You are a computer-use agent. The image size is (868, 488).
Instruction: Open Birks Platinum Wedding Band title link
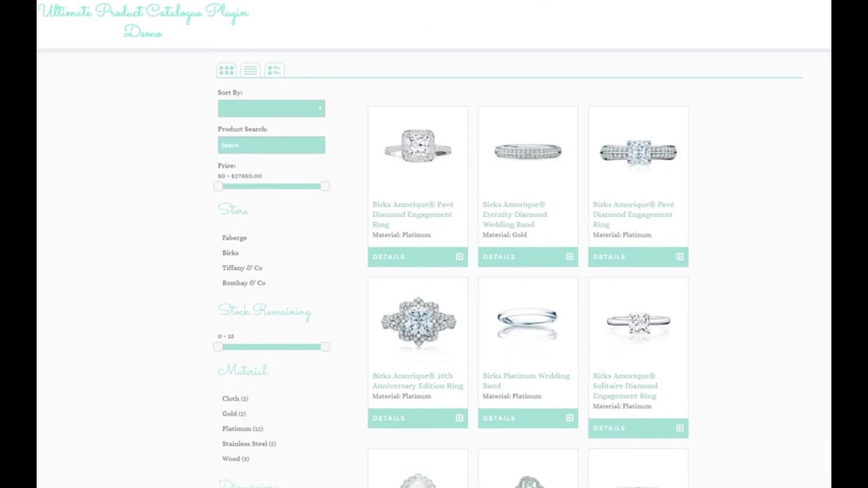click(526, 381)
